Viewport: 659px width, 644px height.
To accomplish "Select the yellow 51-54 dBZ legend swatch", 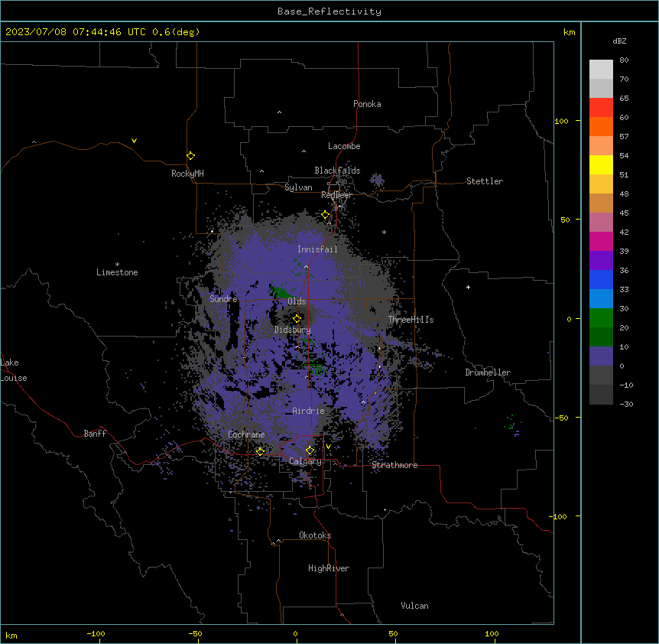I will pyautogui.click(x=601, y=164).
